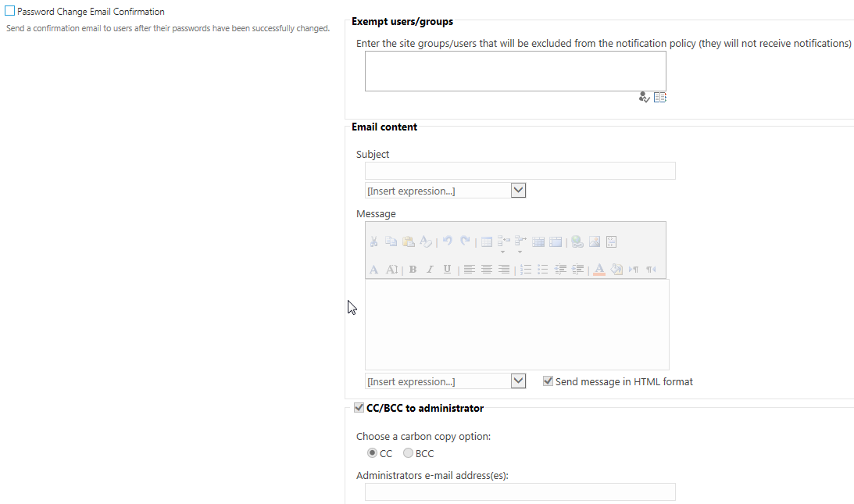Click the Cut icon in message toolbar
This screenshot has height=504, width=854.
pos(374,242)
